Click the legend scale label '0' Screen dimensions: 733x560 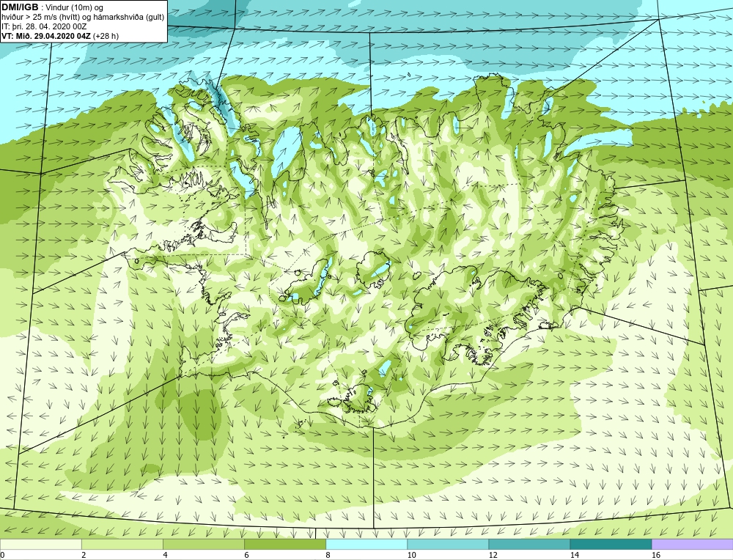[2, 555]
